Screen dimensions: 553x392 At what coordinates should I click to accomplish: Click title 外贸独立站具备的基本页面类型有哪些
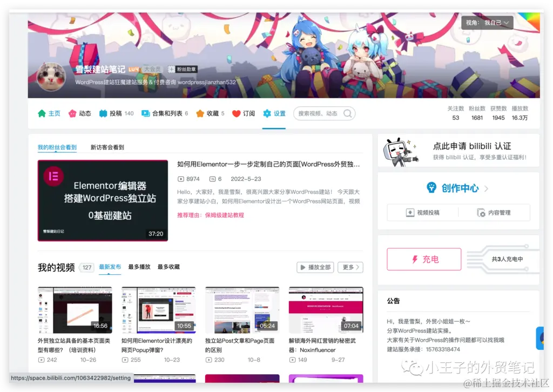tap(74, 346)
